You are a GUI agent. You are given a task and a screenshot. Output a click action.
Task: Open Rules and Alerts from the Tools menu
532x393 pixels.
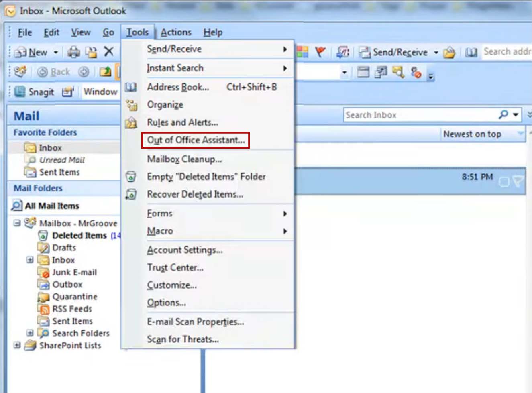click(208, 122)
